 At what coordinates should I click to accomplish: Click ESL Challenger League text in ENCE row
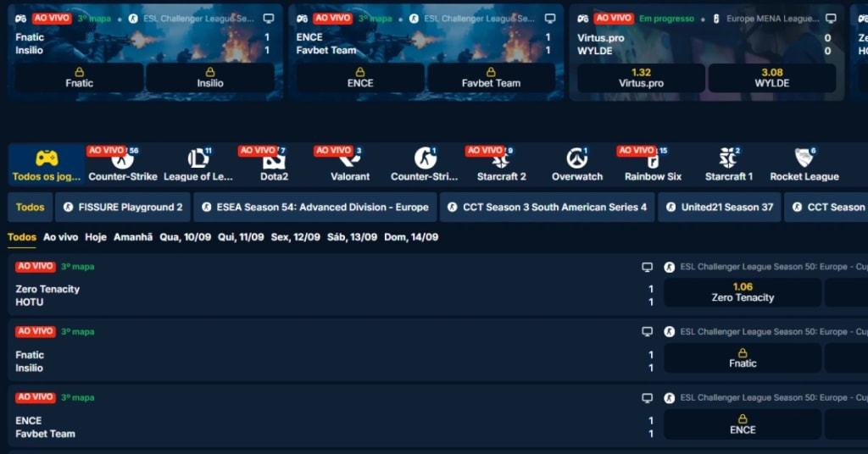coord(773,397)
